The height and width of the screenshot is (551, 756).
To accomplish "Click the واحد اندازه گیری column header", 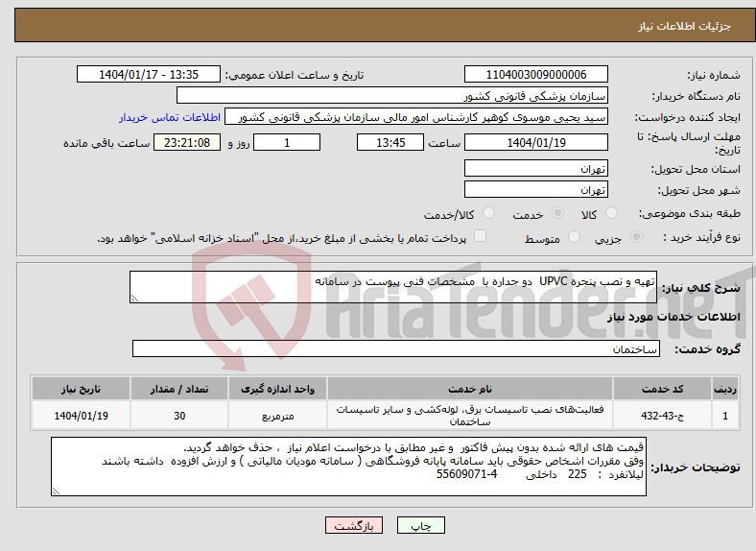I will point(277,389).
